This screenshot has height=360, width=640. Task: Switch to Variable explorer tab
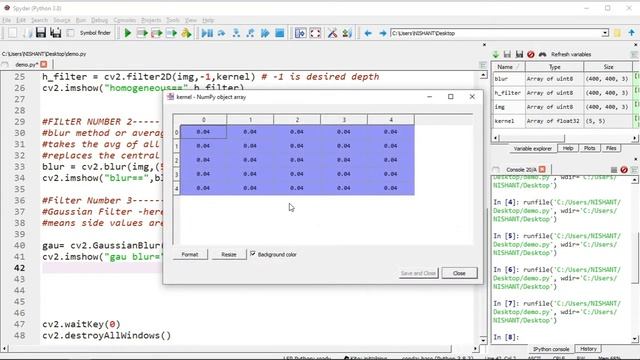[533, 149]
